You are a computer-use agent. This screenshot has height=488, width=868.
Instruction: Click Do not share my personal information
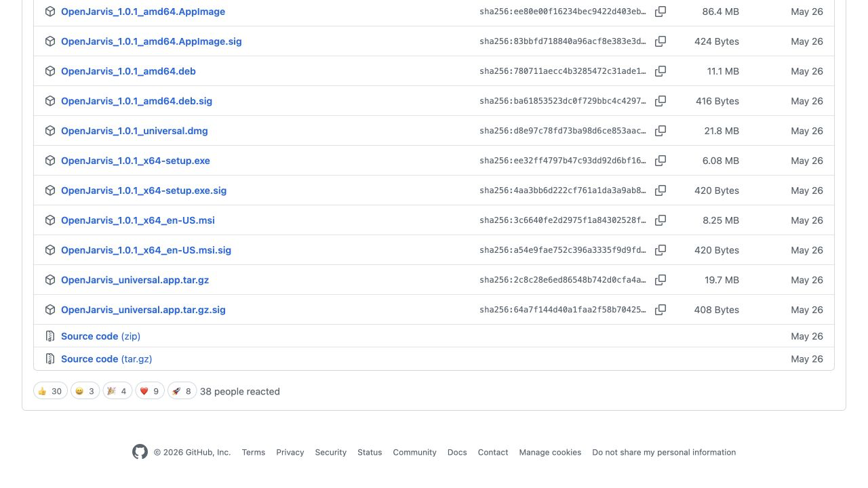664,452
